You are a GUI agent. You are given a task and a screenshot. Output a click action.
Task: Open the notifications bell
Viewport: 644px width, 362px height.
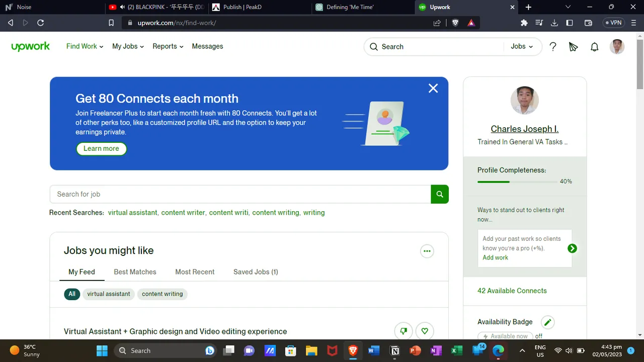(x=594, y=47)
